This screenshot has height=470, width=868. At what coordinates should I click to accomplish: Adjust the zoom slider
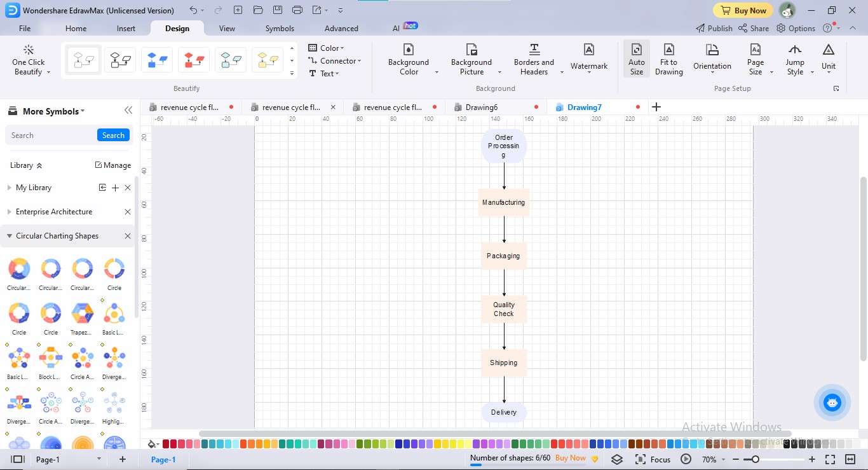click(755, 459)
